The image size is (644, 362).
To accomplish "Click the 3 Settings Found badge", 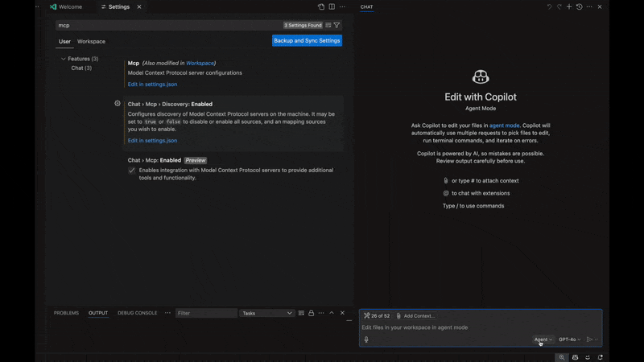I will (303, 25).
